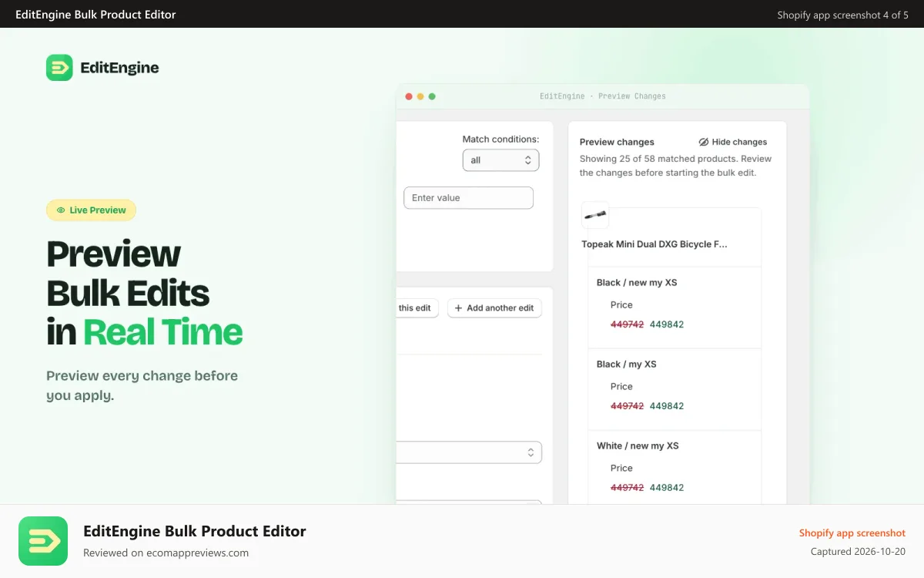Screen dimensions: 924x578
Task: Click 'Reviewed on ecomappreviews.com' text
Action: (x=166, y=553)
